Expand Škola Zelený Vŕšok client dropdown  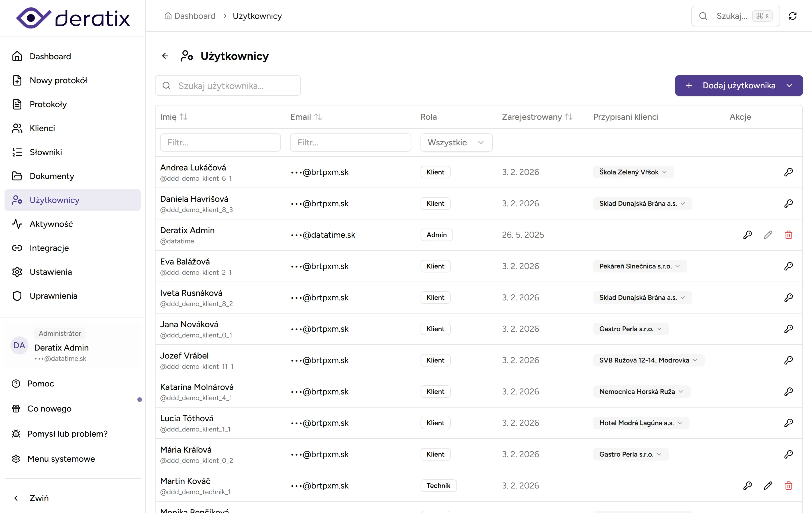633,172
